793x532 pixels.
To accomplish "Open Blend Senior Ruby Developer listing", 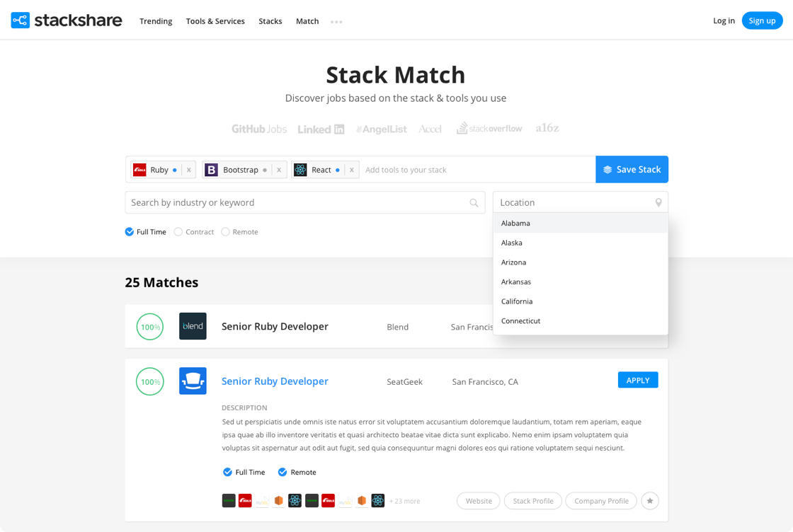I will (275, 326).
